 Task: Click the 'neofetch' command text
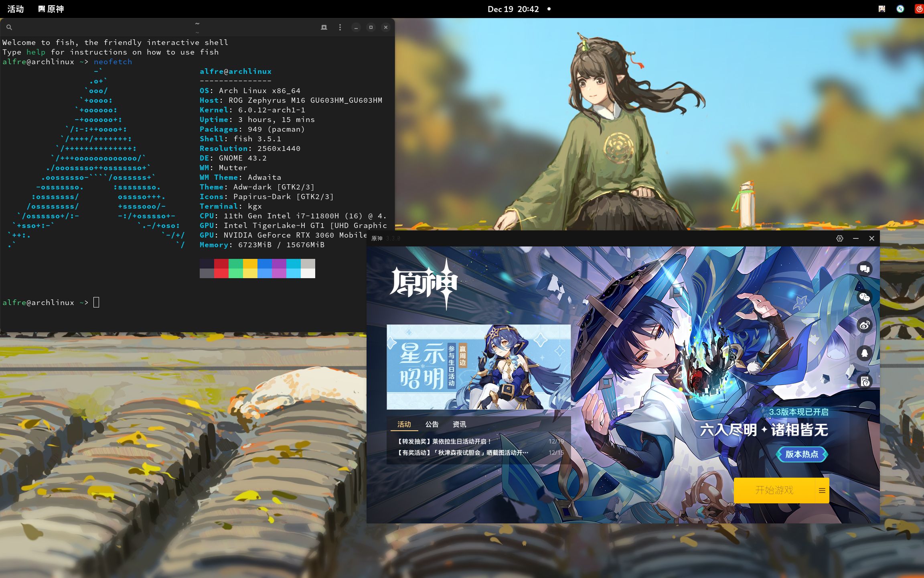(113, 61)
